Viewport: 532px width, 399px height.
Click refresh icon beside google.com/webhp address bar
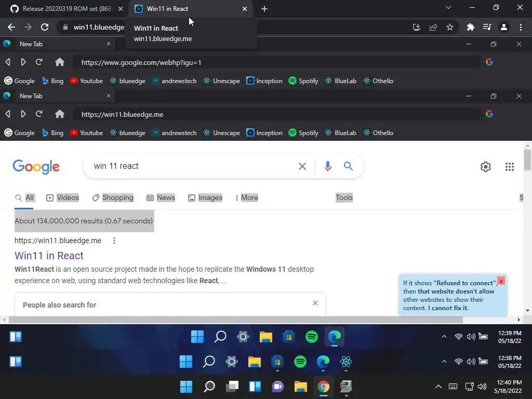point(39,62)
